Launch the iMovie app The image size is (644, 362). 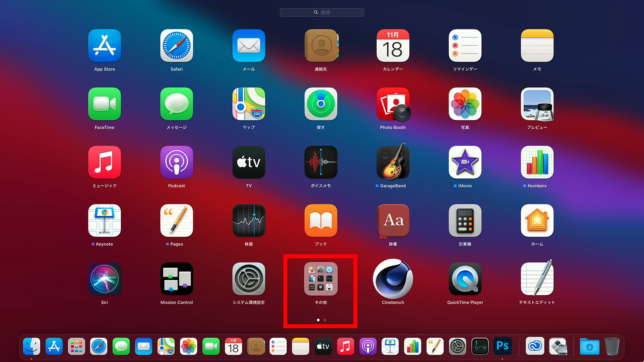pos(465,162)
